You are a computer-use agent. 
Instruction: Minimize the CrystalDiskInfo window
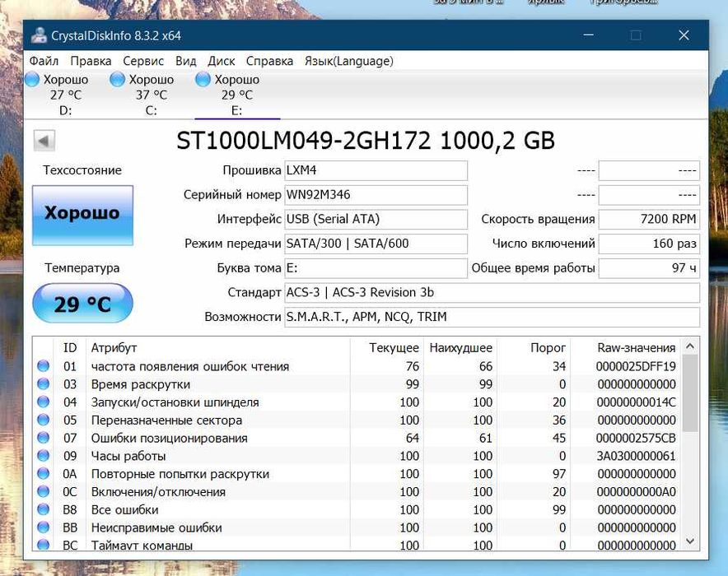coord(589,35)
